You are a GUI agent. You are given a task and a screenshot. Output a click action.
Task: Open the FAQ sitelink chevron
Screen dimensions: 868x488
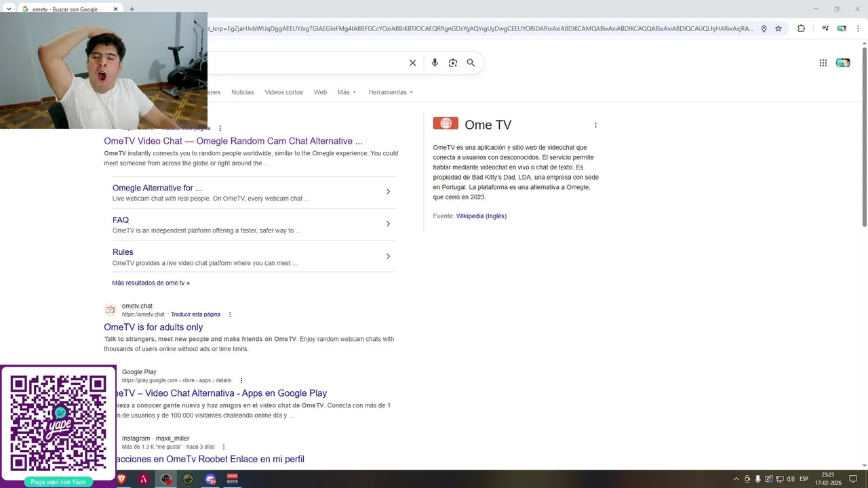(x=388, y=224)
